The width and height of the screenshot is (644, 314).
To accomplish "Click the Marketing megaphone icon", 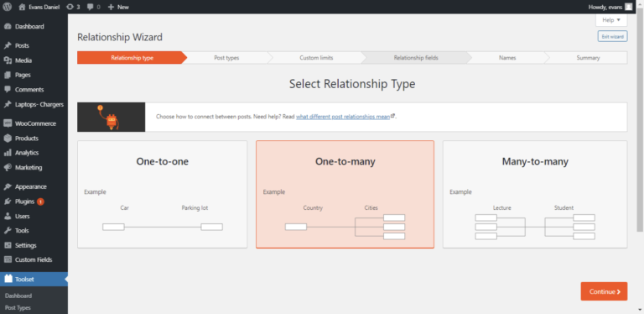I will click(x=8, y=168).
